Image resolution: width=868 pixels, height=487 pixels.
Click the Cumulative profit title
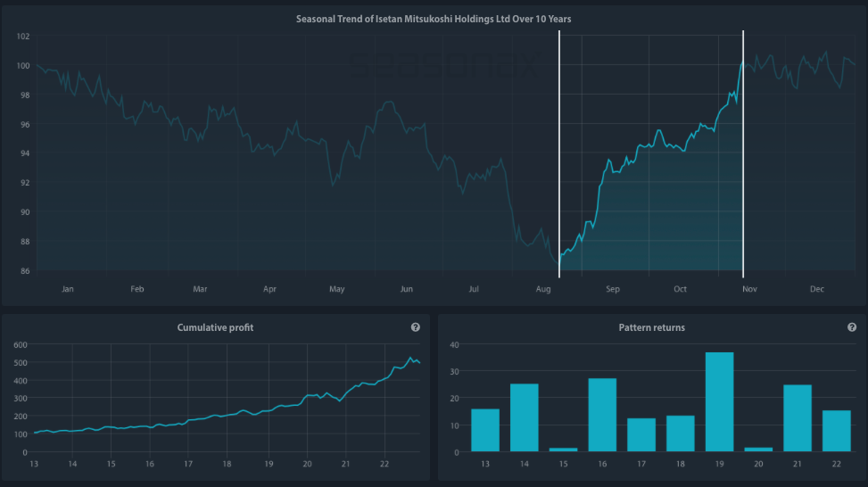[x=215, y=327]
